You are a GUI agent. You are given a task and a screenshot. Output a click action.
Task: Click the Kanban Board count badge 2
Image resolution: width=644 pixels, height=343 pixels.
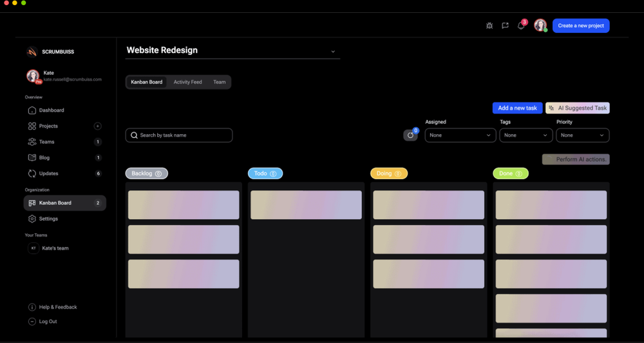(98, 202)
